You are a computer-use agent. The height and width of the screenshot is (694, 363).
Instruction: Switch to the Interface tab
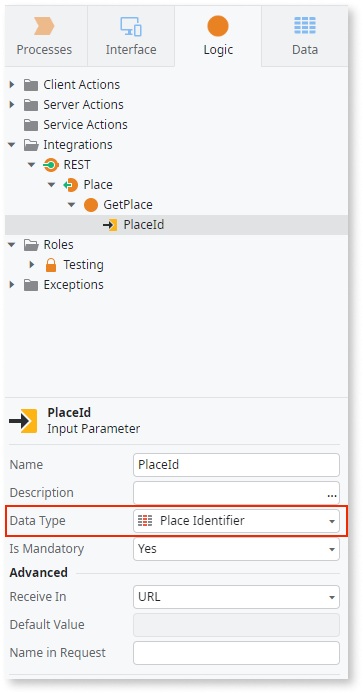[x=131, y=36]
